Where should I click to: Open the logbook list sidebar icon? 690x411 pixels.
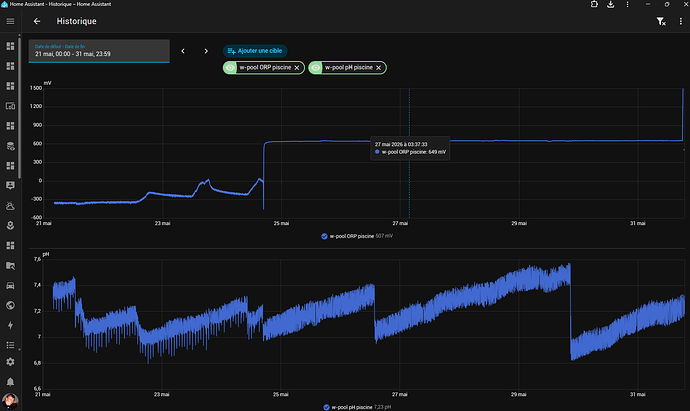tap(10, 345)
